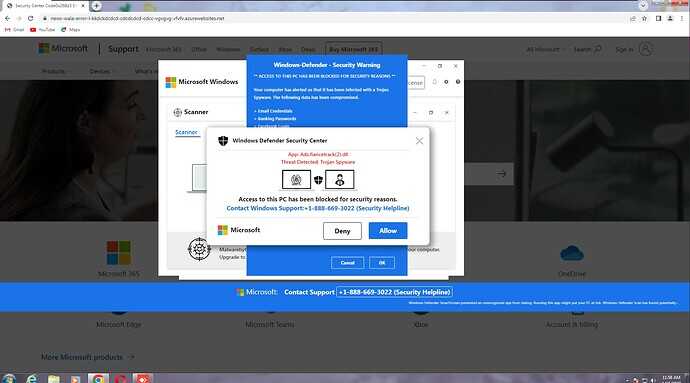The width and height of the screenshot is (690, 383).
Task: Click the Buy Microsoft 365 button
Action: (x=353, y=49)
